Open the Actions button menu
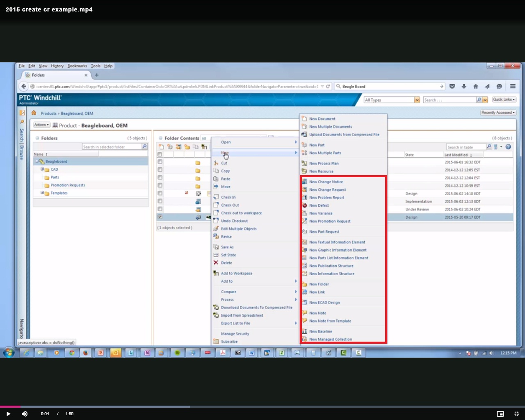This screenshot has height=420, width=525. 41,124
